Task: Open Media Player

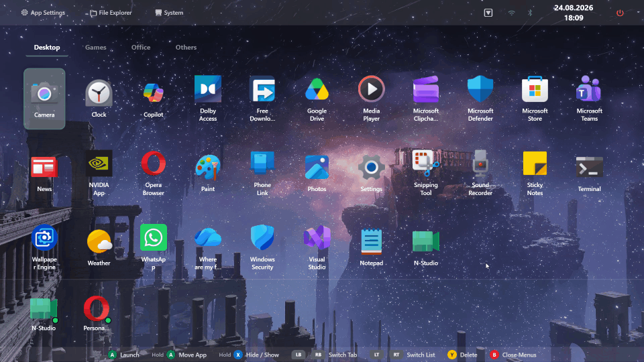Action: tap(371, 99)
